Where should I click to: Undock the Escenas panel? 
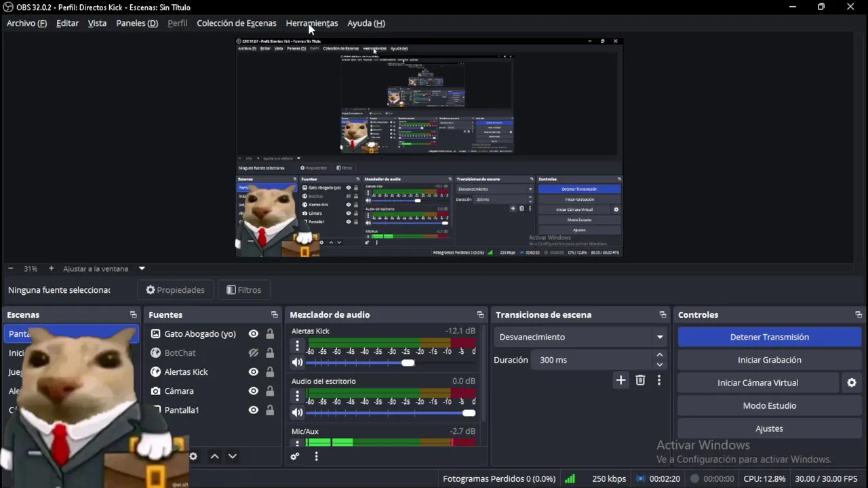coord(133,315)
